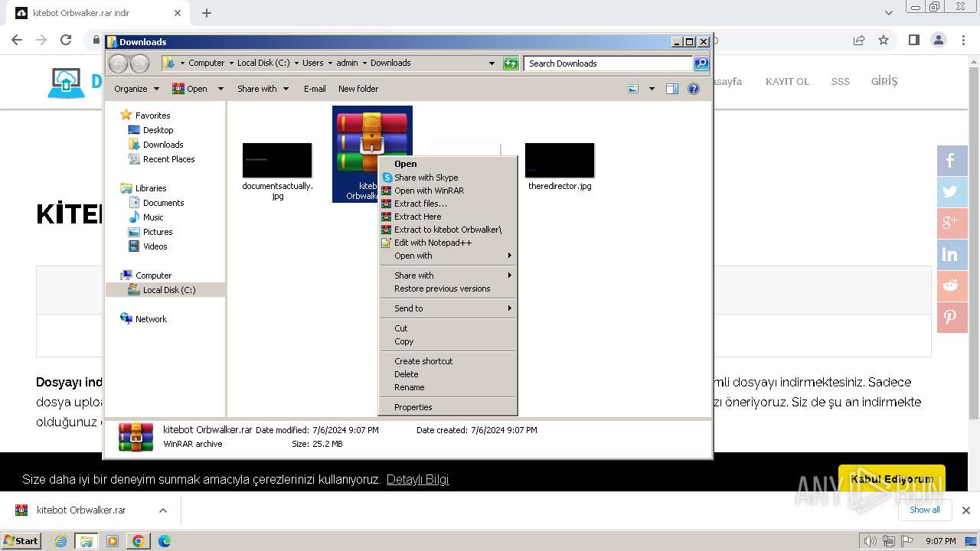Image resolution: width=980 pixels, height=551 pixels.
Task: Select Downloads under Favorites
Action: click(x=163, y=145)
